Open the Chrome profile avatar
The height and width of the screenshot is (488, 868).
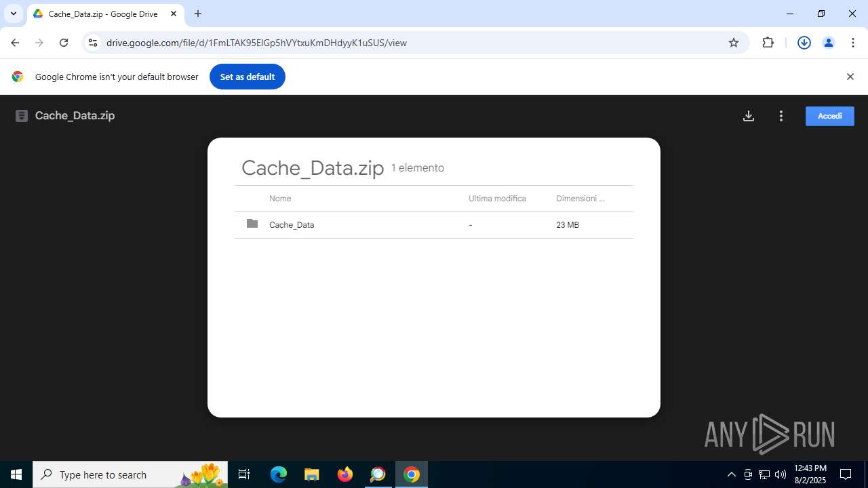click(x=828, y=43)
